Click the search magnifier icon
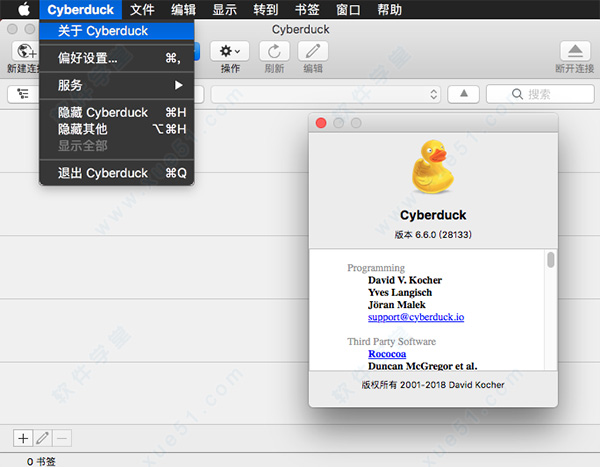The height and width of the screenshot is (467, 600). [x=517, y=94]
